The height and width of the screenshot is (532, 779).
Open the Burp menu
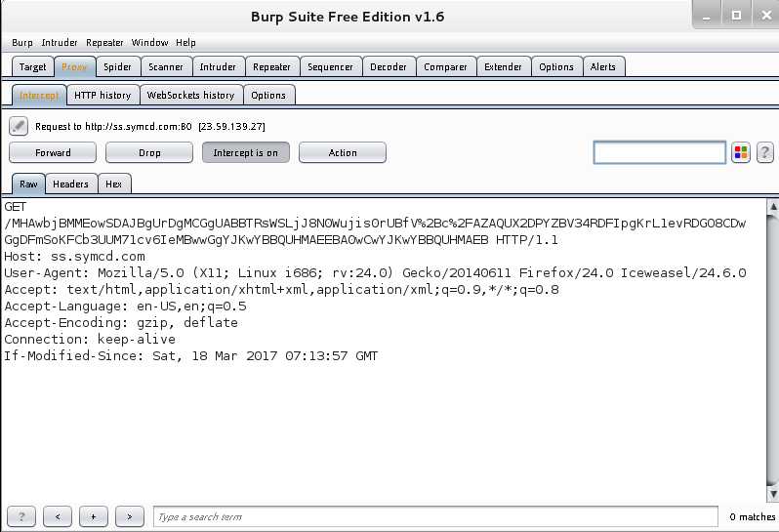tap(22, 43)
